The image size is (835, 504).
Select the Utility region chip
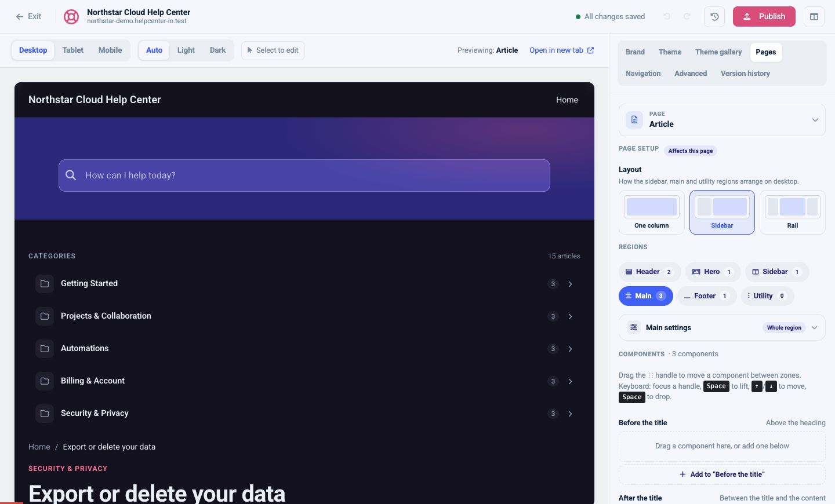pyautogui.click(x=767, y=296)
